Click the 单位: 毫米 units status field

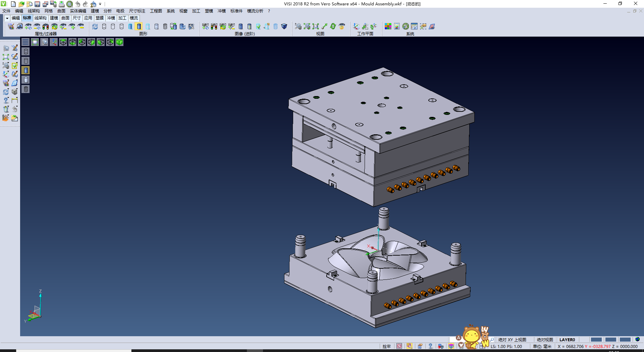click(542, 346)
